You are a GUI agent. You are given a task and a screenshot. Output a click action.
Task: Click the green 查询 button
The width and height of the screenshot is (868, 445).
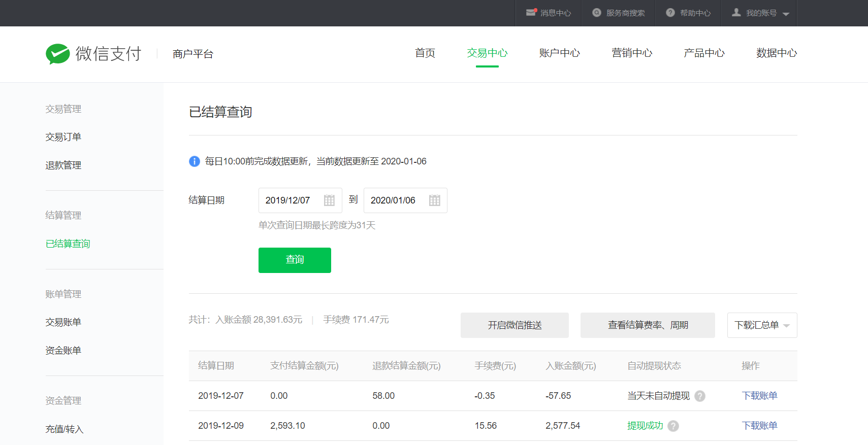point(295,260)
